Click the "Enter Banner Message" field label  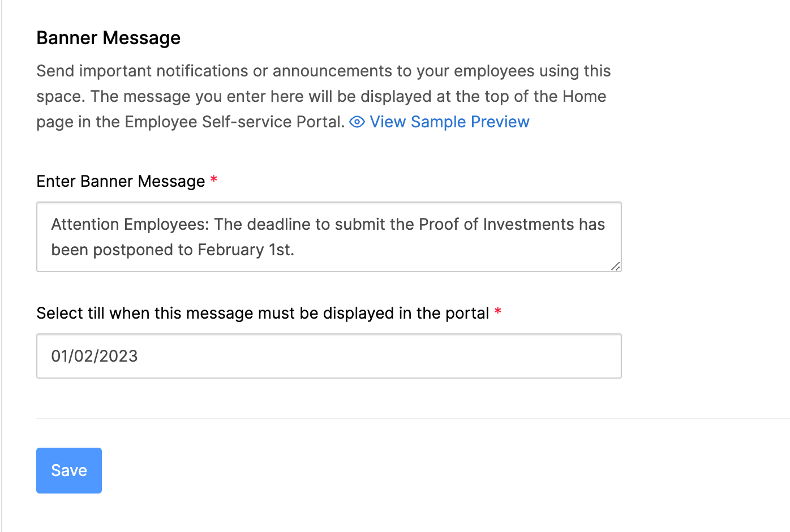tap(121, 181)
